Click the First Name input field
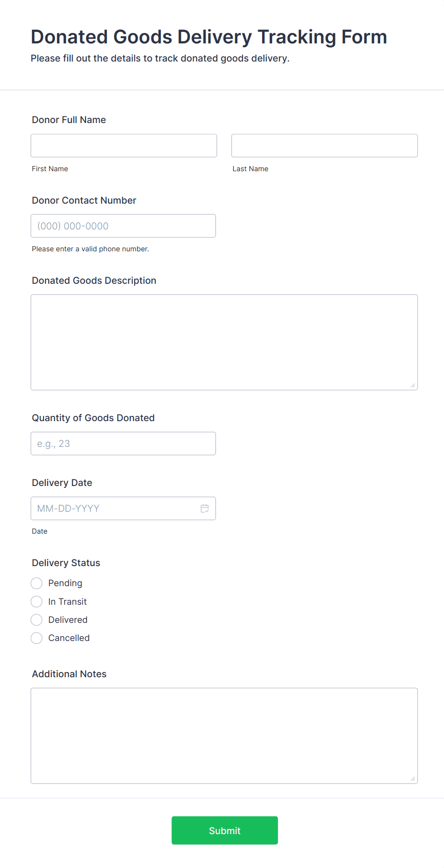Viewport: 444px width, 868px height. 123,145
